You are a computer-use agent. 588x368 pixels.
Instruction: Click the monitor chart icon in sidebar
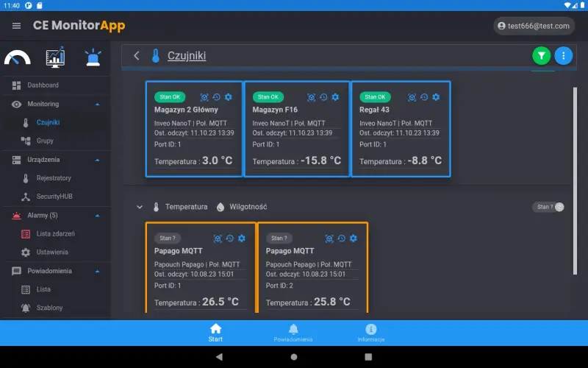click(55, 57)
